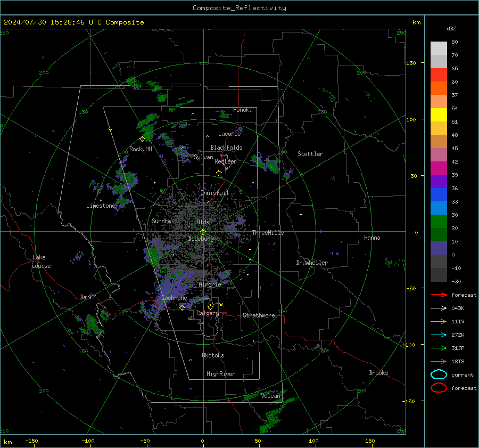Image resolution: width=479 pixels, height=448 pixels.
Task: Click the Calgary city label
Action: tap(208, 313)
